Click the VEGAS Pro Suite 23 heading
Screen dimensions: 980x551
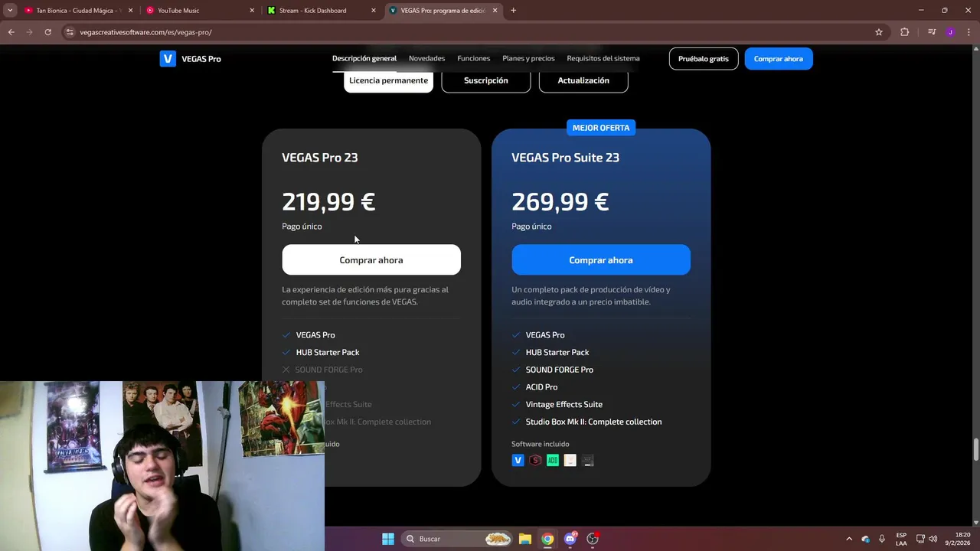(x=565, y=158)
